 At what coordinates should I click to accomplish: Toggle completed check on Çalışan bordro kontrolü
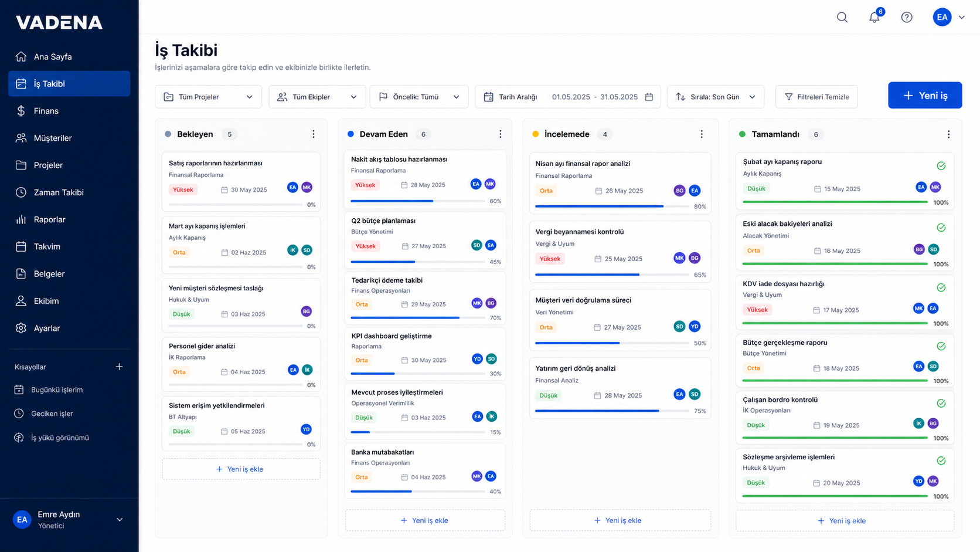tap(941, 404)
